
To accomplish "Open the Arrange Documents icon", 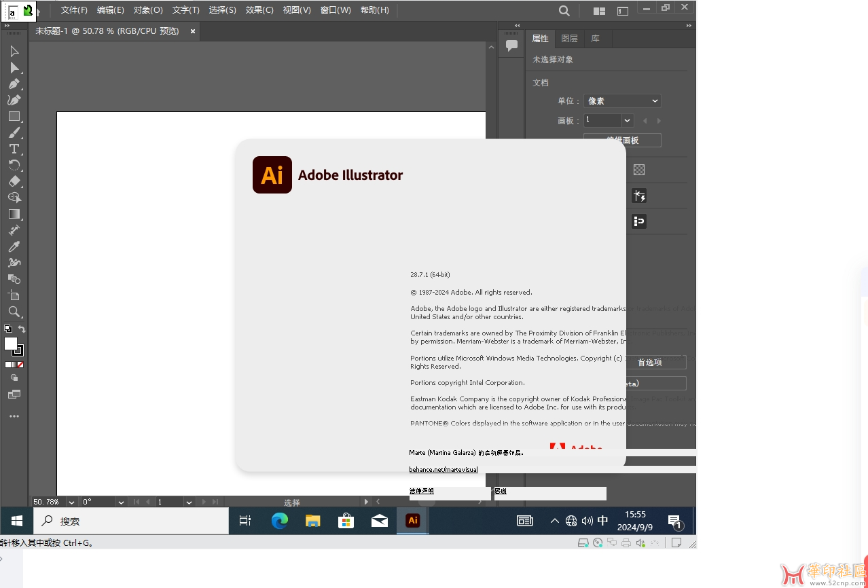I will (599, 11).
